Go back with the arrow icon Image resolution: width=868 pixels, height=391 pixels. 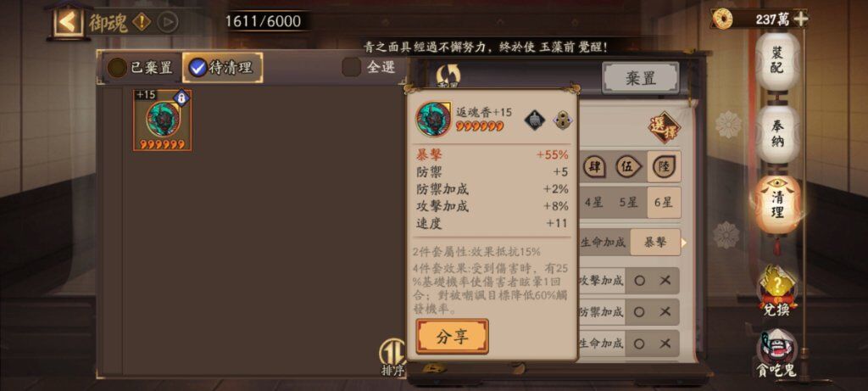(x=68, y=21)
